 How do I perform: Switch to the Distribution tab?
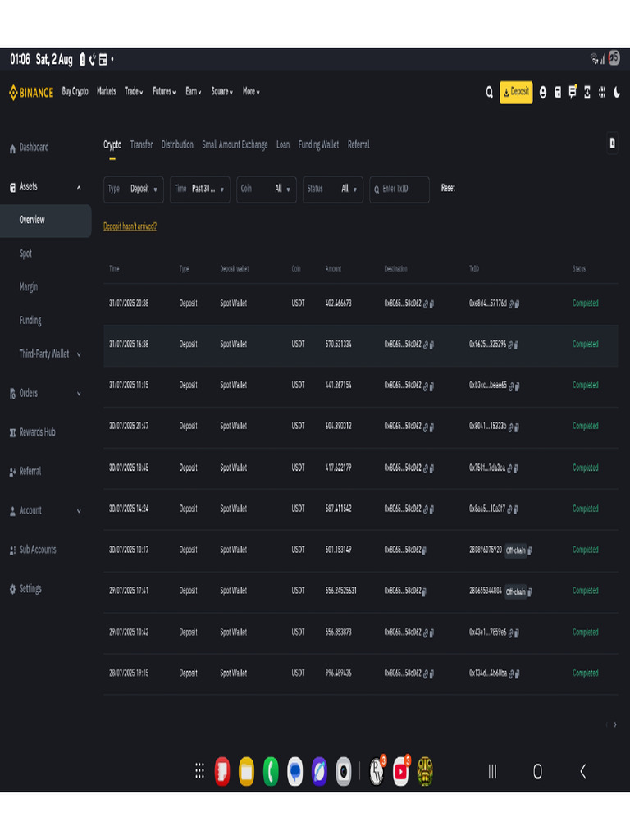coord(177,144)
